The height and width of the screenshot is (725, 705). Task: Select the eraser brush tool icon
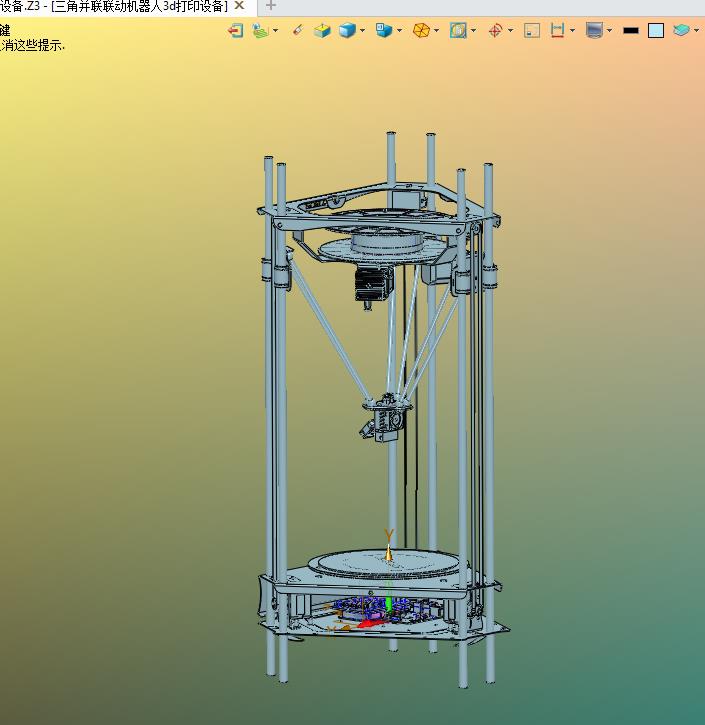pyautogui.click(x=297, y=30)
